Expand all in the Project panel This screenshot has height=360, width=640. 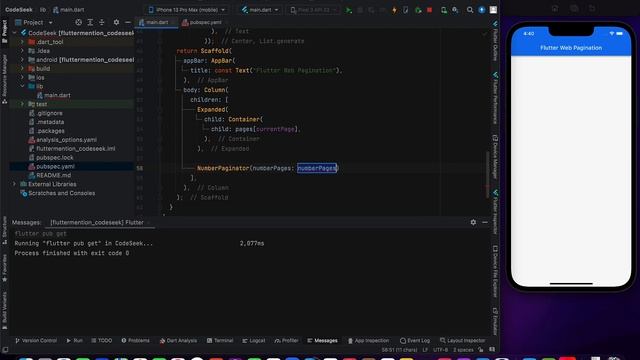(90, 22)
